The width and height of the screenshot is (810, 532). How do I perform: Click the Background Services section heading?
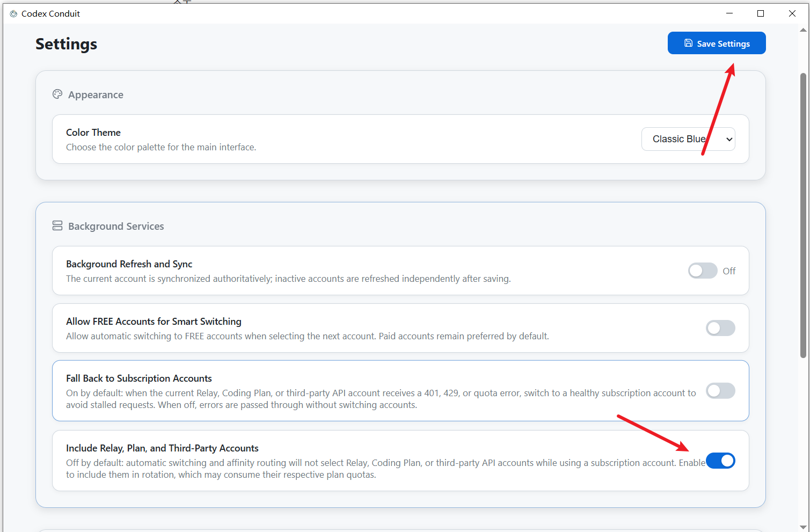(116, 227)
